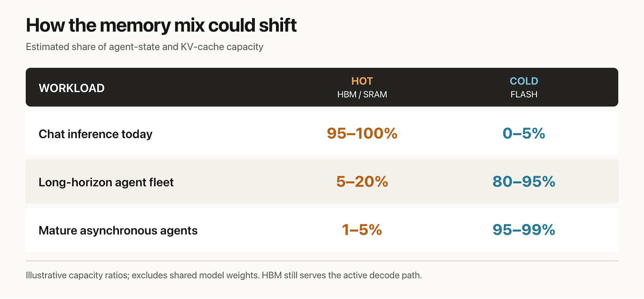644x299 pixels.
Task: Select the "Mature asynchronous agents" row label
Action: (x=118, y=230)
